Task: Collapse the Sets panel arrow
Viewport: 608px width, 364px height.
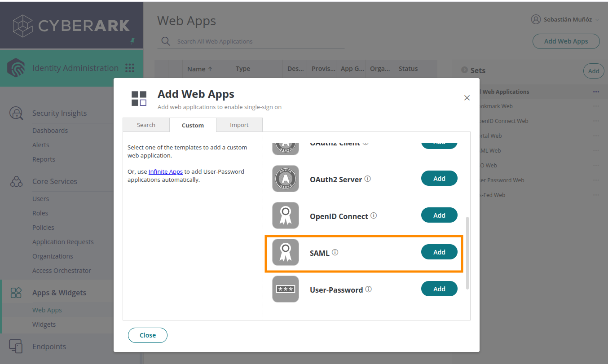Action: [x=464, y=70]
